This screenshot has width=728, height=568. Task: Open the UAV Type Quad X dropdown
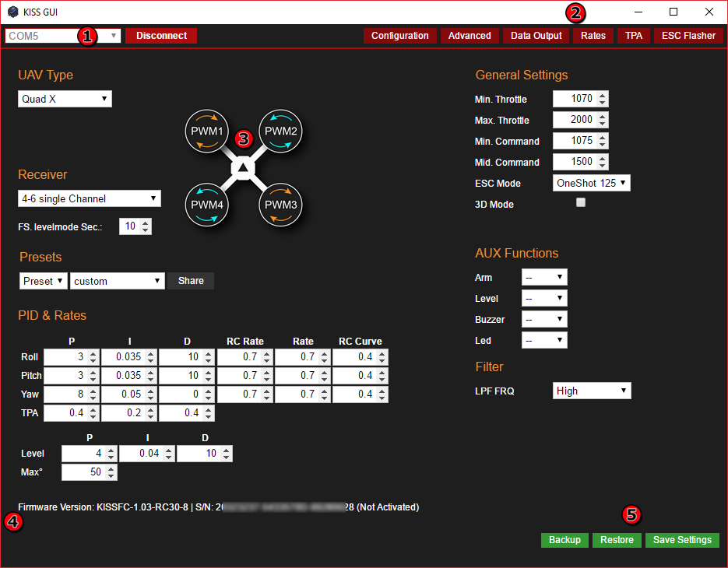pos(65,100)
